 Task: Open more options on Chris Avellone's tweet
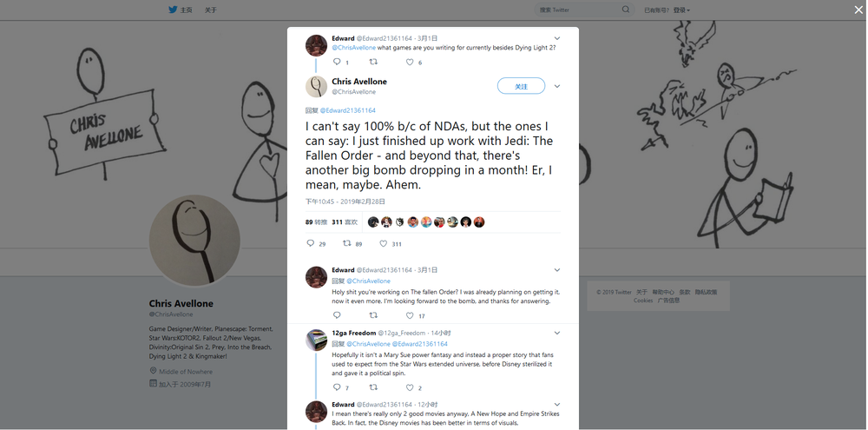(557, 86)
